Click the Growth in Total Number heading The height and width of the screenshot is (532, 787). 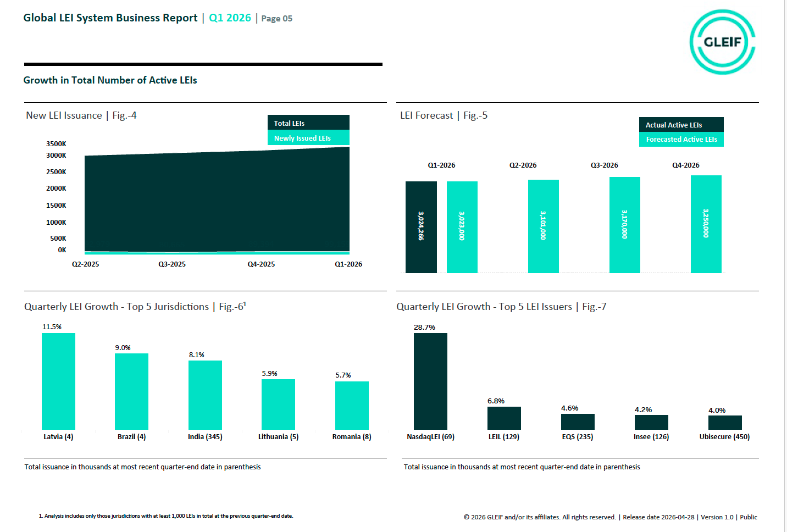pyautogui.click(x=110, y=80)
